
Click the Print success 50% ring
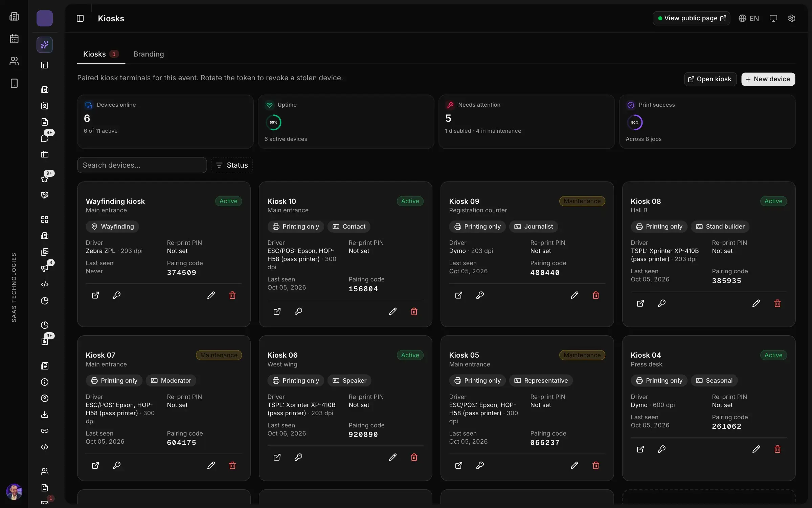point(635,123)
